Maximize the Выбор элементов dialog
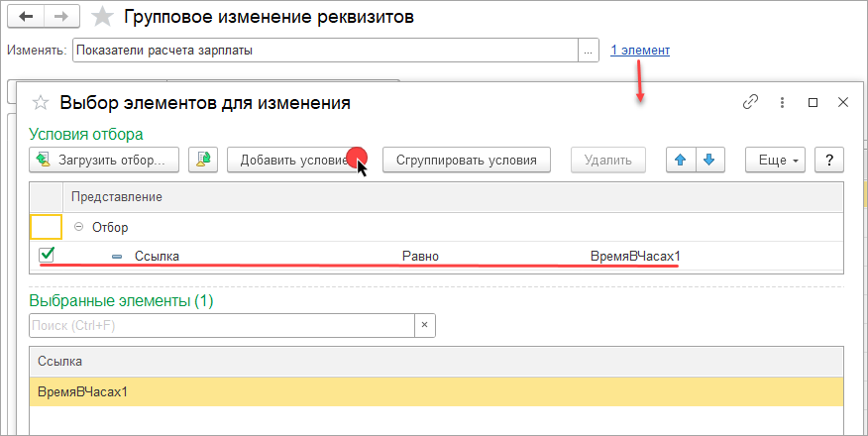This screenshot has width=868, height=436. (x=814, y=102)
